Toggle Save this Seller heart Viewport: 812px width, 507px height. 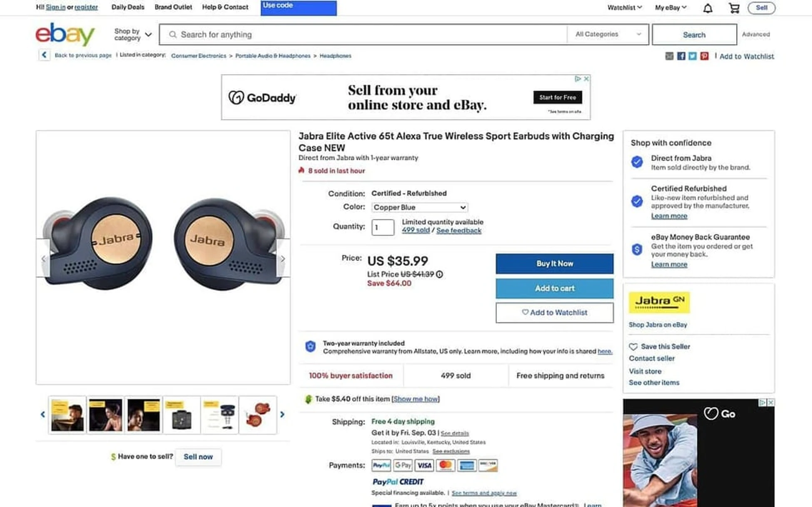(x=633, y=347)
